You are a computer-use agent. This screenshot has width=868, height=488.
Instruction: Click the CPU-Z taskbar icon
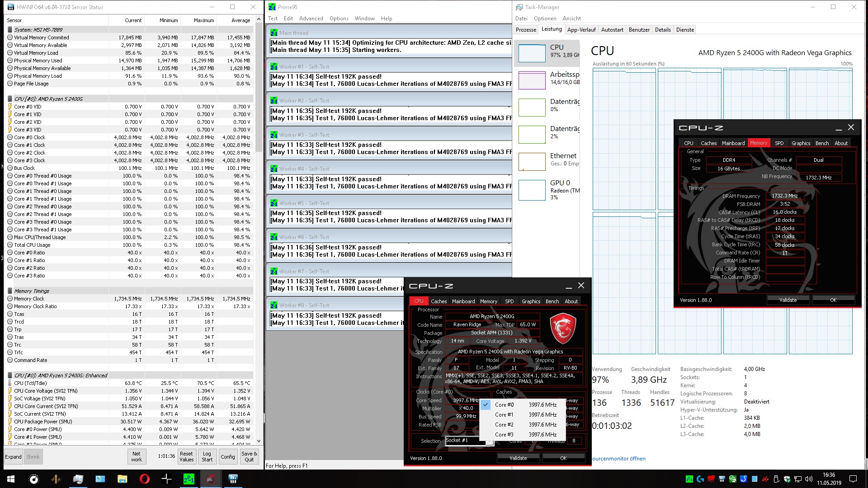[x=211, y=479]
